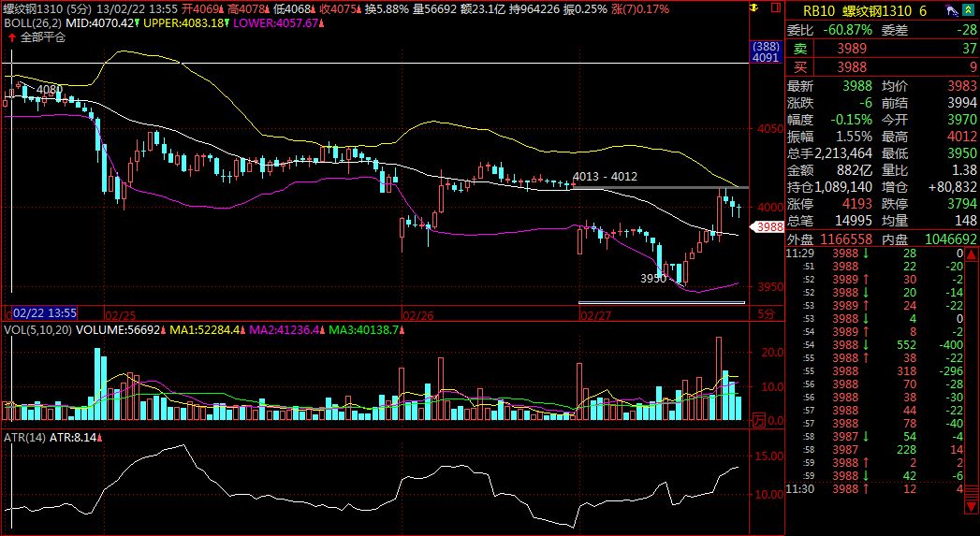This screenshot has width=980, height=536.
Task: Click the 涨跌 -6 value
Action: pos(865,103)
